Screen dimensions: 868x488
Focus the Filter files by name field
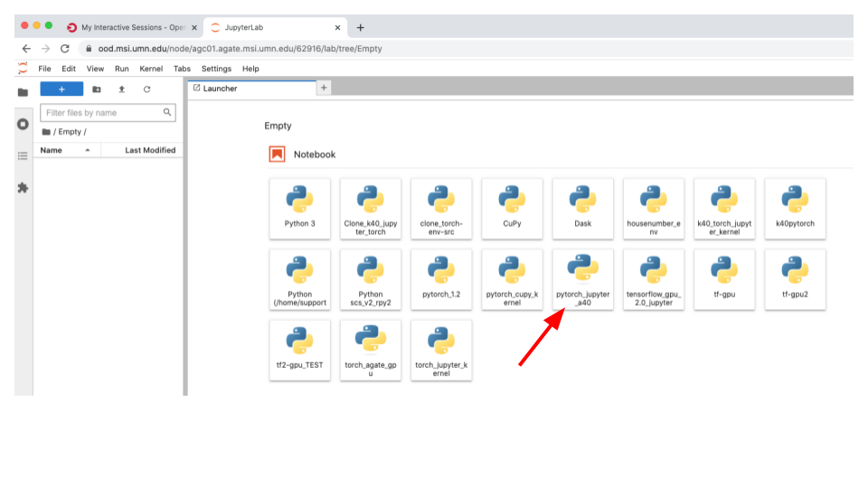pyautogui.click(x=108, y=113)
